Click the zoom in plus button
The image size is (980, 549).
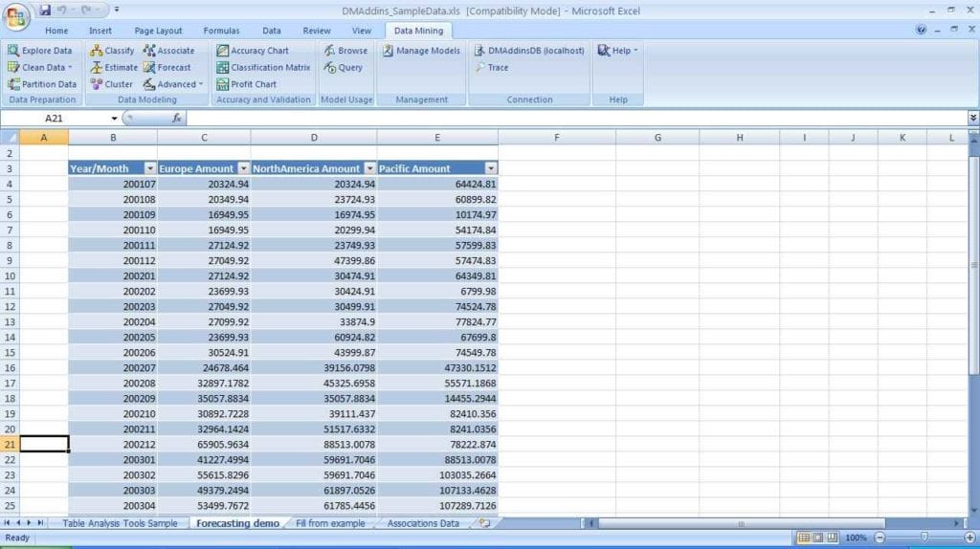(x=970, y=538)
